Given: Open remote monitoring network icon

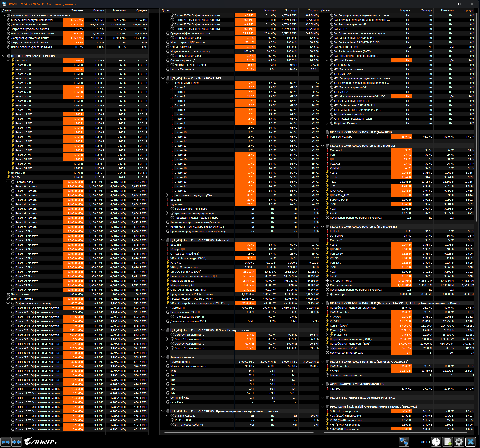Looking at the screenshot, I should coord(404,442).
